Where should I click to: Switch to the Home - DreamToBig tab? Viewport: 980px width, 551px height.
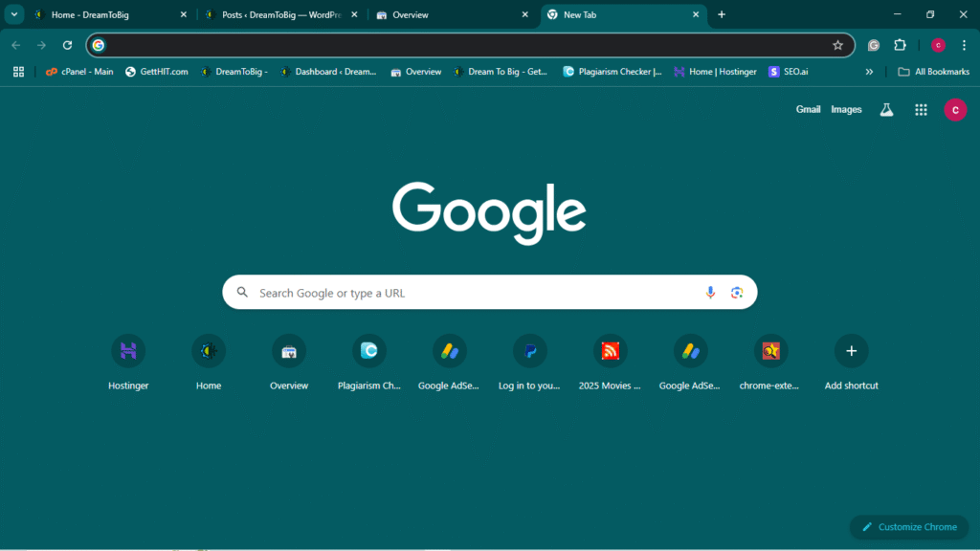105,14
